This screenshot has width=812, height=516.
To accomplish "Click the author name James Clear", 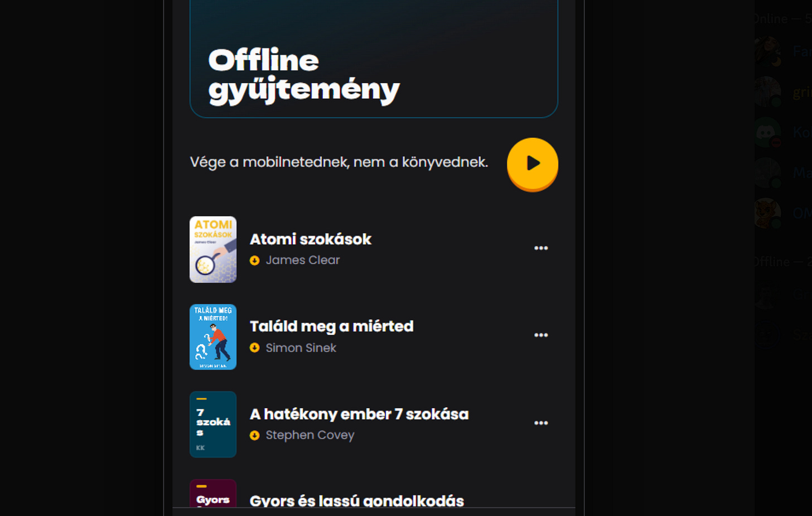I will [303, 260].
